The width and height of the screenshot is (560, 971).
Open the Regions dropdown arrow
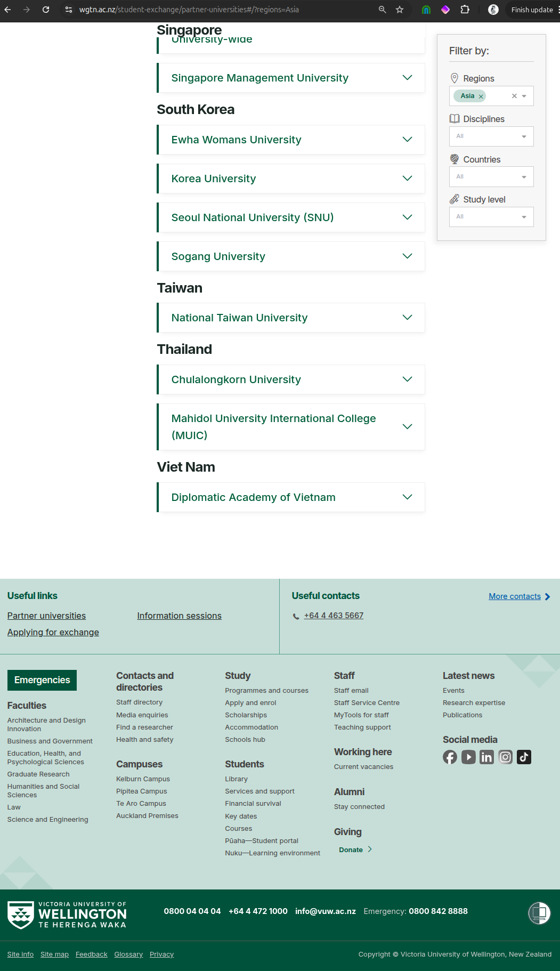(x=524, y=96)
